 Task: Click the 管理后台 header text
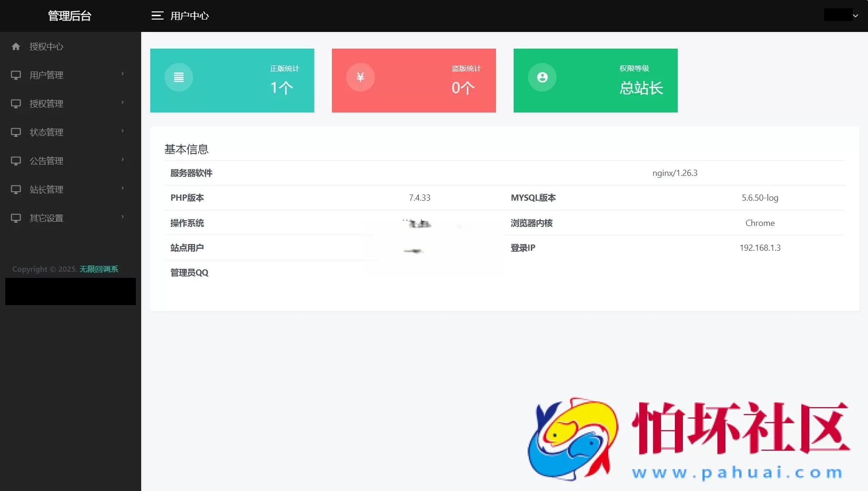coord(70,16)
